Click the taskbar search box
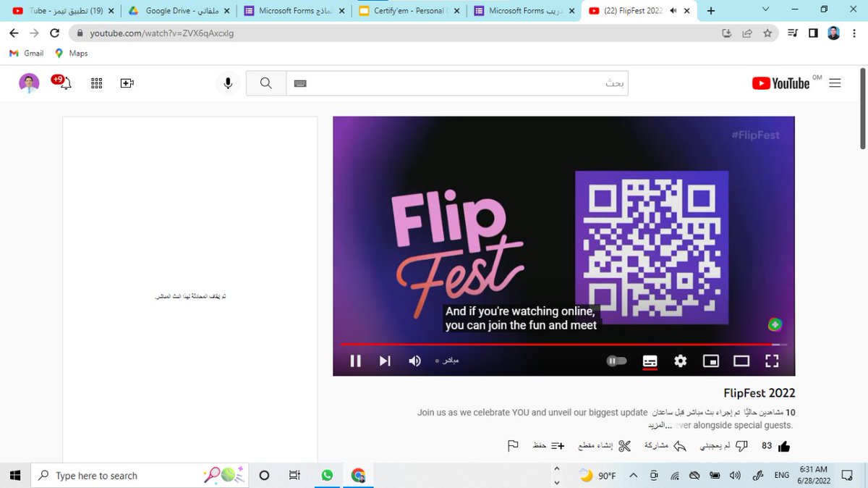Screen dimensions: 868x488 click(141, 476)
